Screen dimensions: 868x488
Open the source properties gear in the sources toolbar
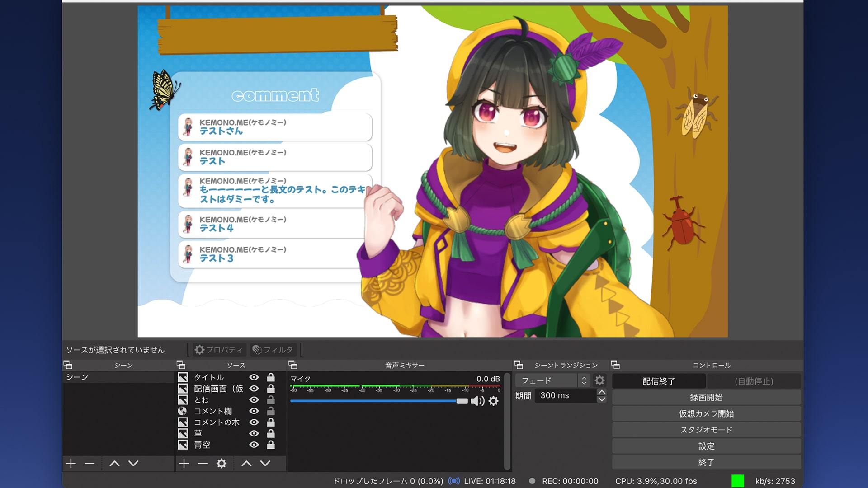tap(221, 464)
